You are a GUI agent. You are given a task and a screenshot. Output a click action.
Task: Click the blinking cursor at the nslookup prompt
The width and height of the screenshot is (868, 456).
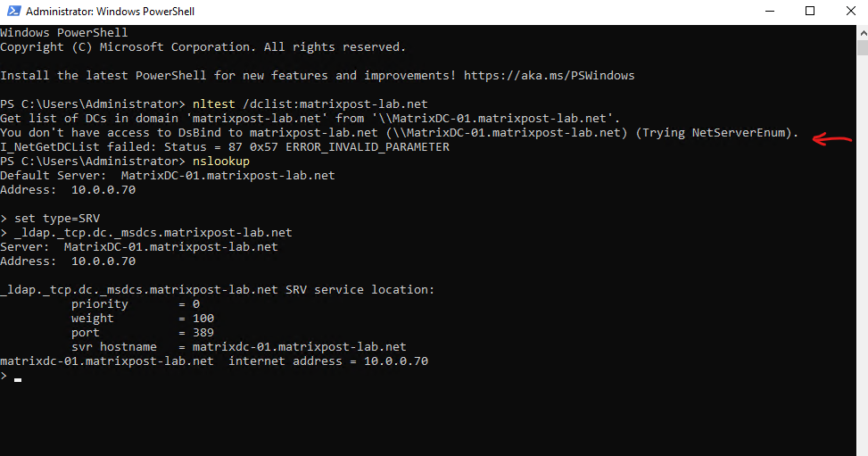coord(18,379)
